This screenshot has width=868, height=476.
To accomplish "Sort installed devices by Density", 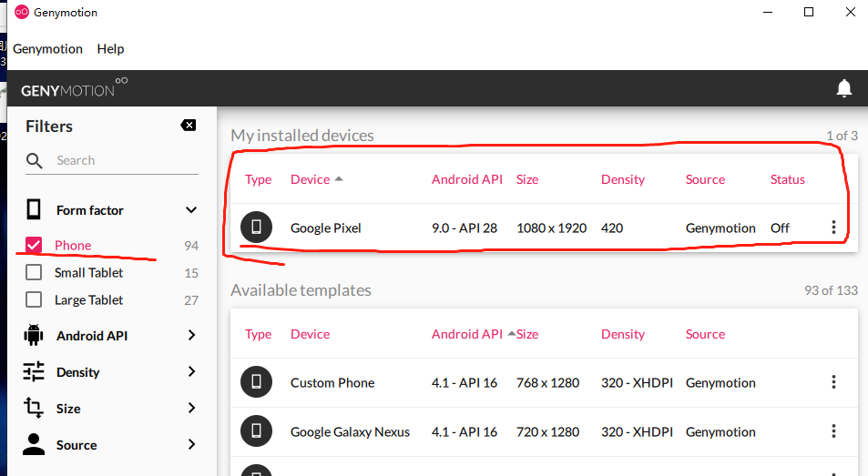I will click(x=623, y=179).
